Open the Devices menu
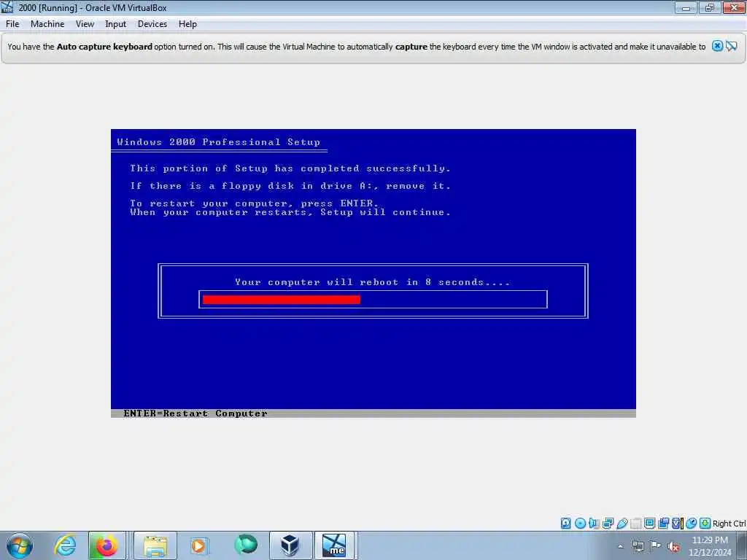 click(x=152, y=24)
